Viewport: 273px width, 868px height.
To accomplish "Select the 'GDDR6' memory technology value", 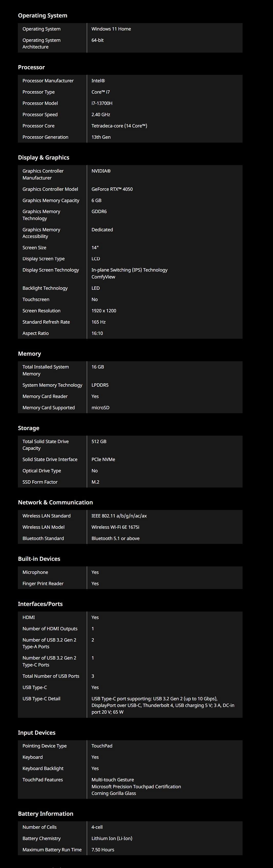I will tap(99, 212).
